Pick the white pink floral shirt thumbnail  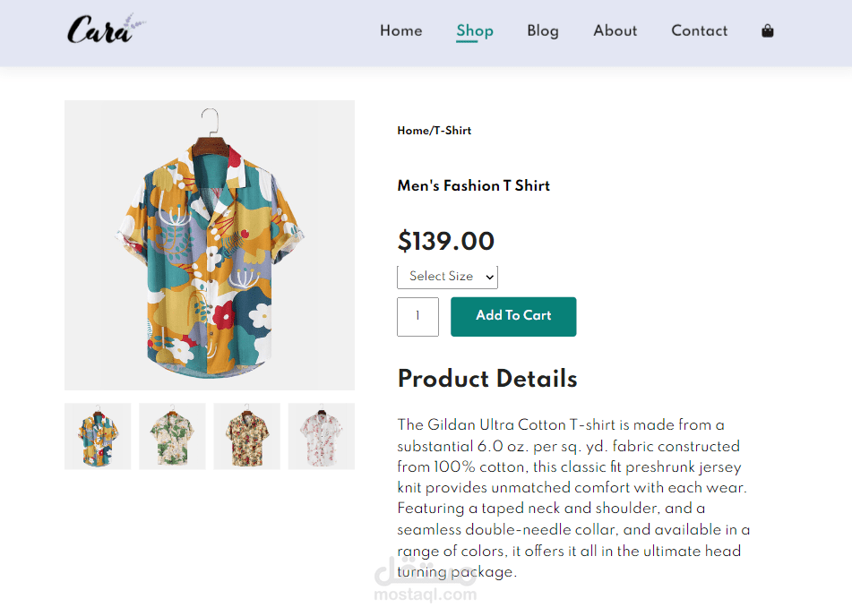coord(321,436)
